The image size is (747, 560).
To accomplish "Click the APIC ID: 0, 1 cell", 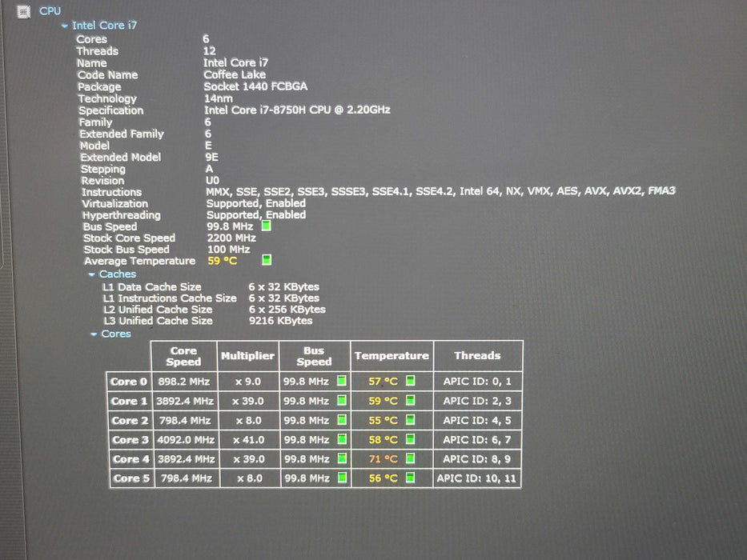I will [477, 382].
